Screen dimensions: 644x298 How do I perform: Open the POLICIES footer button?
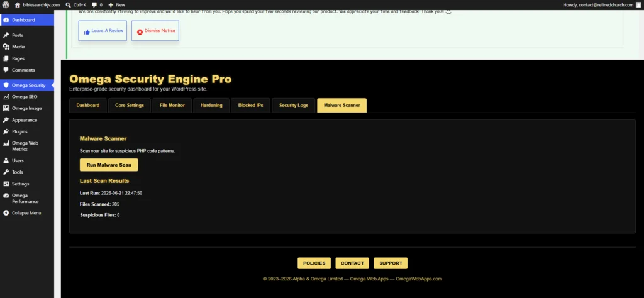click(x=314, y=263)
